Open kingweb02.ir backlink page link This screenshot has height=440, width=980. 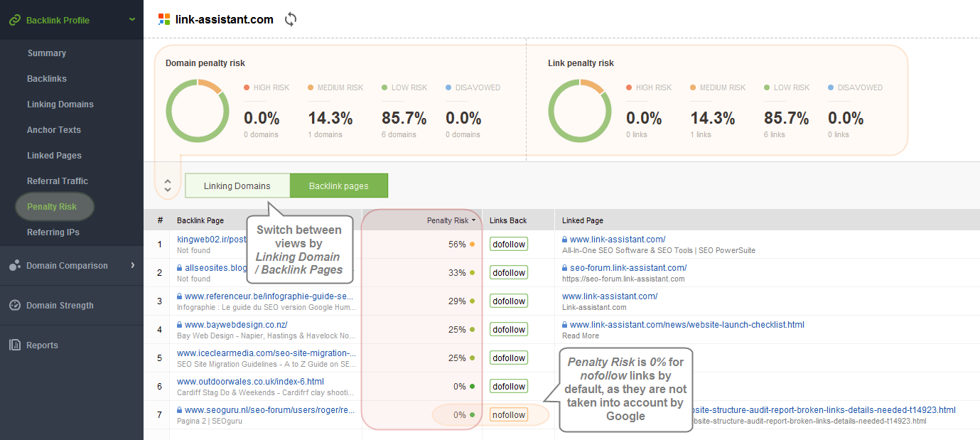click(211, 240)
